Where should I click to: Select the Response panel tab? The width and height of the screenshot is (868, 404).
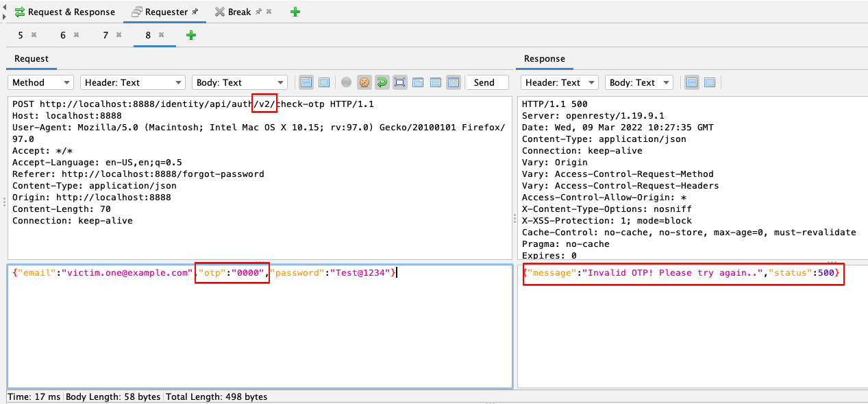point(545,59)
